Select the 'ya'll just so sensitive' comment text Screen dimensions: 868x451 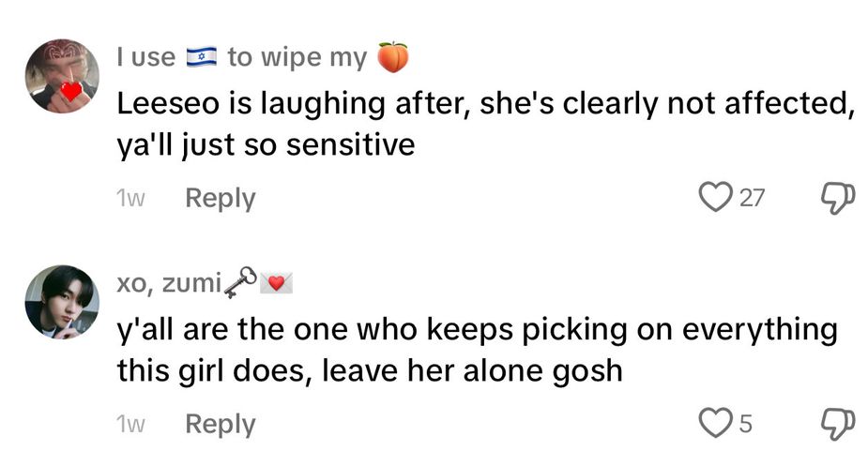tap(266, 145)
